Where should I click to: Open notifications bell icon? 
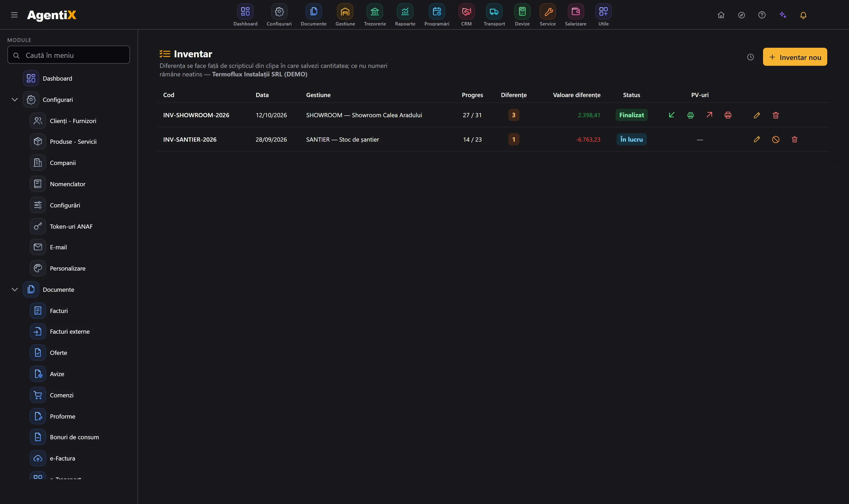[x=803, y=15]
